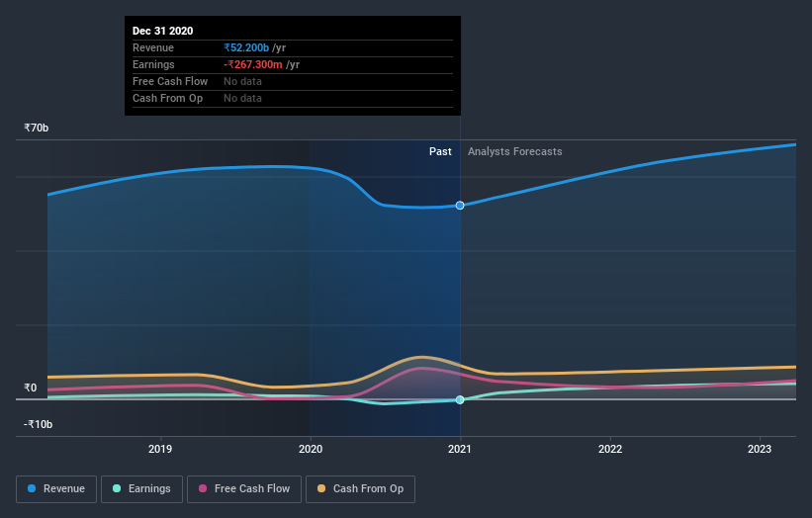
Task: Select the Earnings data point at 2021
Action: (x=460, y=400)
